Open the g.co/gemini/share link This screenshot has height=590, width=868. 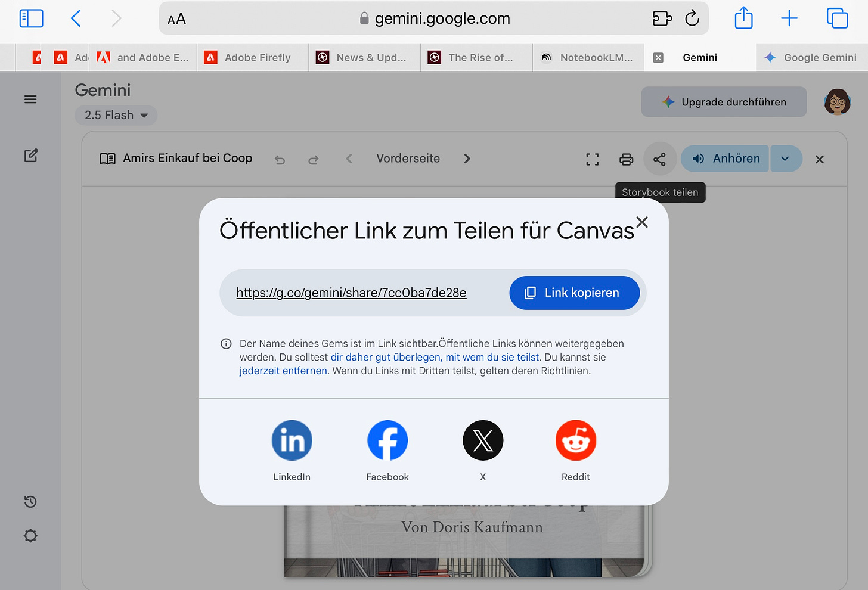pyautogui.click(x=351, y=293)
